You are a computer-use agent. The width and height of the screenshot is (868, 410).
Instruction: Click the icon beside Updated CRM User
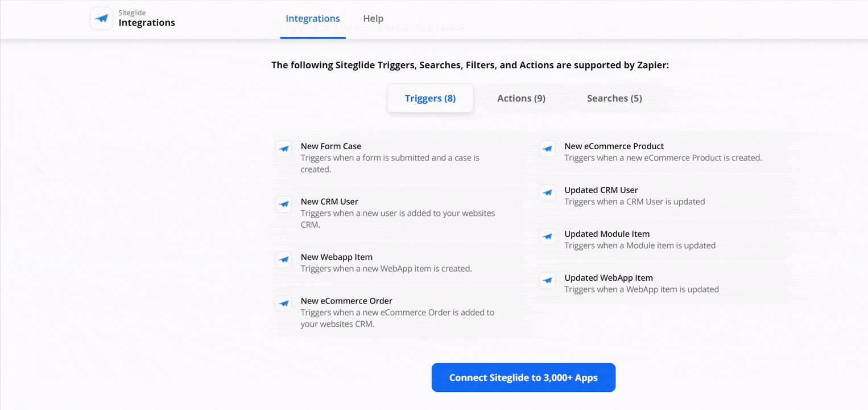547,192
